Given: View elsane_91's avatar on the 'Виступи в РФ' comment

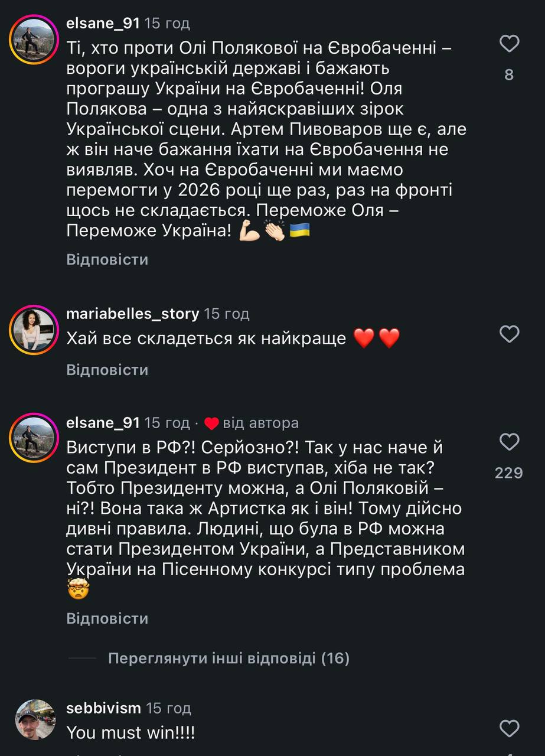Looking at the screenshot, I should pyautogui.click(x=34, y=438).
